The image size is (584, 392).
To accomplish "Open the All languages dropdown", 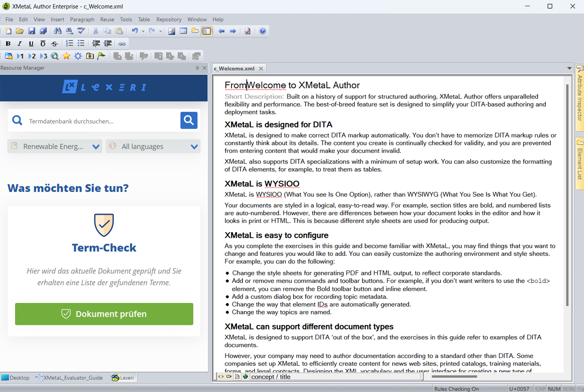I will 153,146.
